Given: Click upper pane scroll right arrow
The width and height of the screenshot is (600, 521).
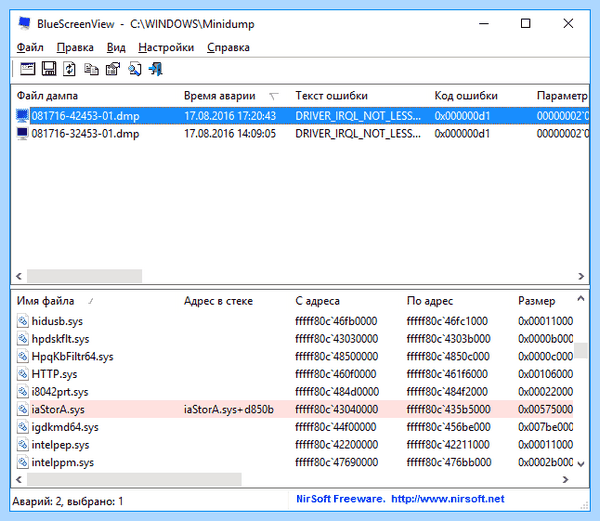Looking at the screenshot, I should (581, 276).
